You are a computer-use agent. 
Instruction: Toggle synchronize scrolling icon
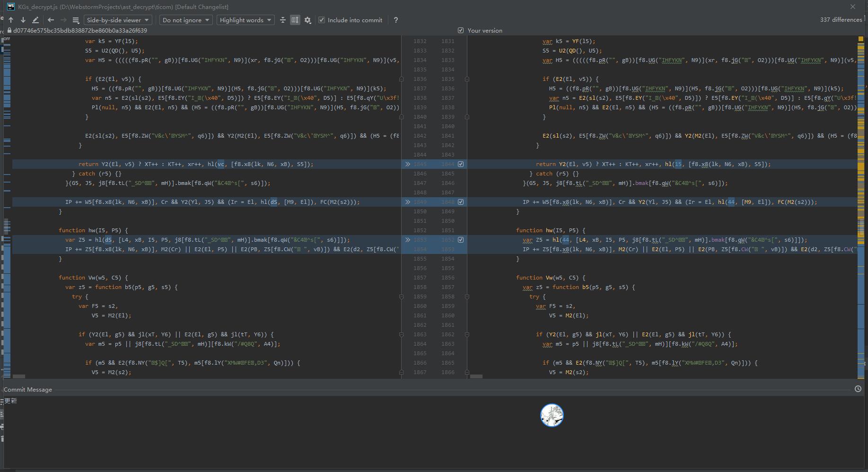[x=295, y=20]
